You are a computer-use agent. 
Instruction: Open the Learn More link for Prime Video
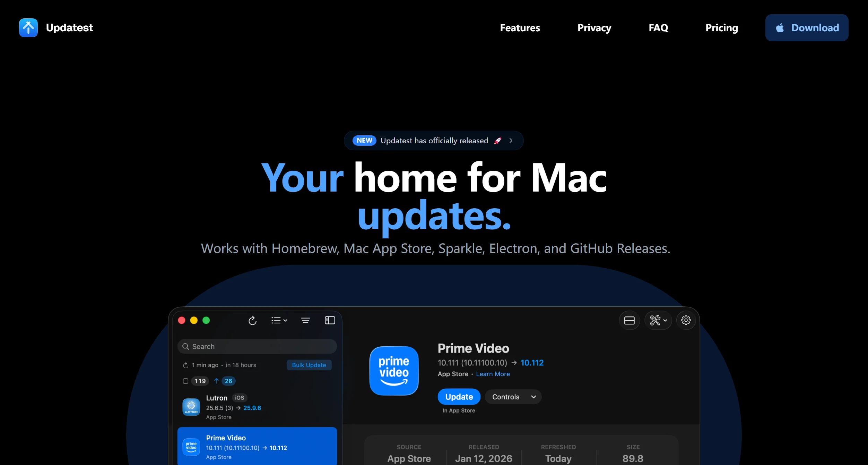pyautogui.click(x=493, y=374)
